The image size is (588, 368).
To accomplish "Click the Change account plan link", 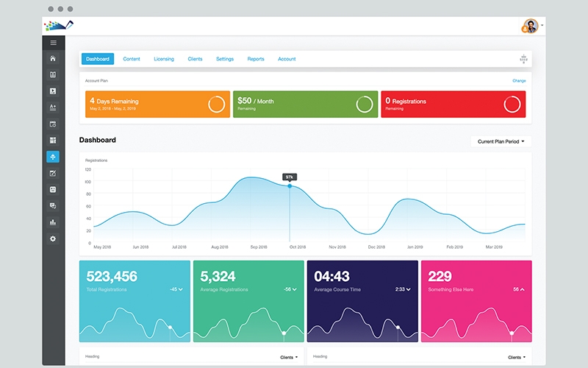I will point(519,80).
